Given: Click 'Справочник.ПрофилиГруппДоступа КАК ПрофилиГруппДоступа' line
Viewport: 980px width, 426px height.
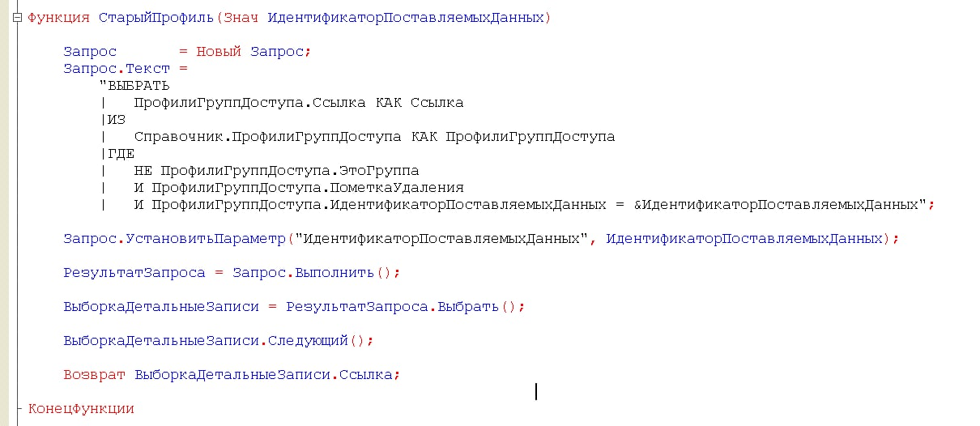Looking at the screenshot, I should 374,136.
